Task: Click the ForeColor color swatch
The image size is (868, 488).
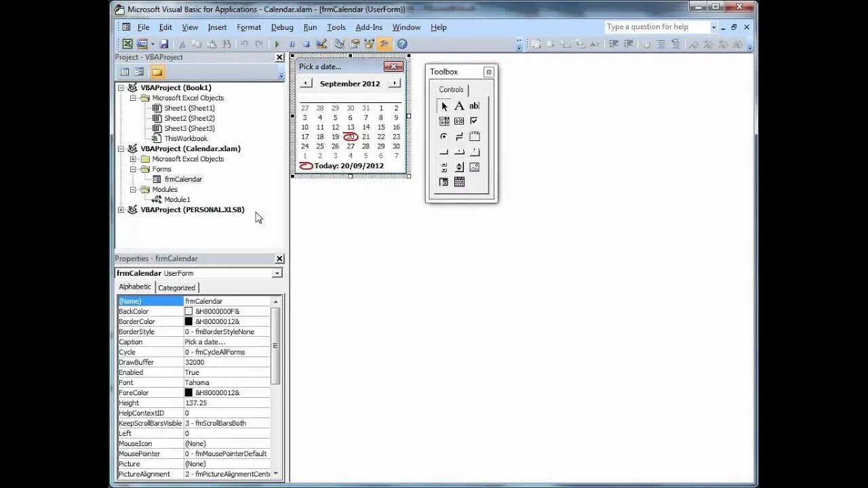Action: (x=189, y=392)
